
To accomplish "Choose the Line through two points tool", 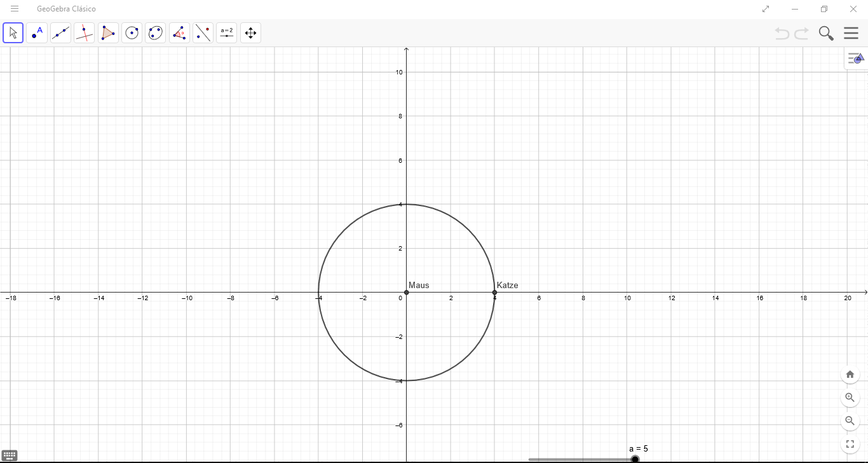I will point(60,33).
